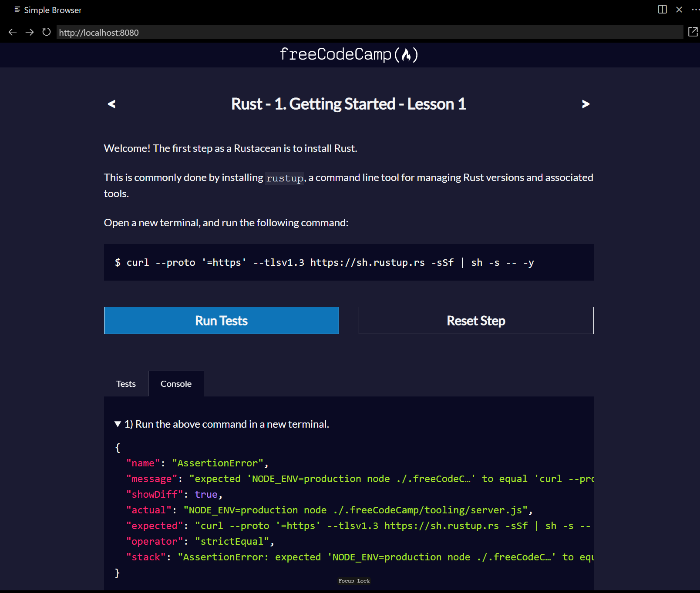Screen dimensions: 700x593
Task: Go to next lesson arrow
Action: (x=586, y=104)
